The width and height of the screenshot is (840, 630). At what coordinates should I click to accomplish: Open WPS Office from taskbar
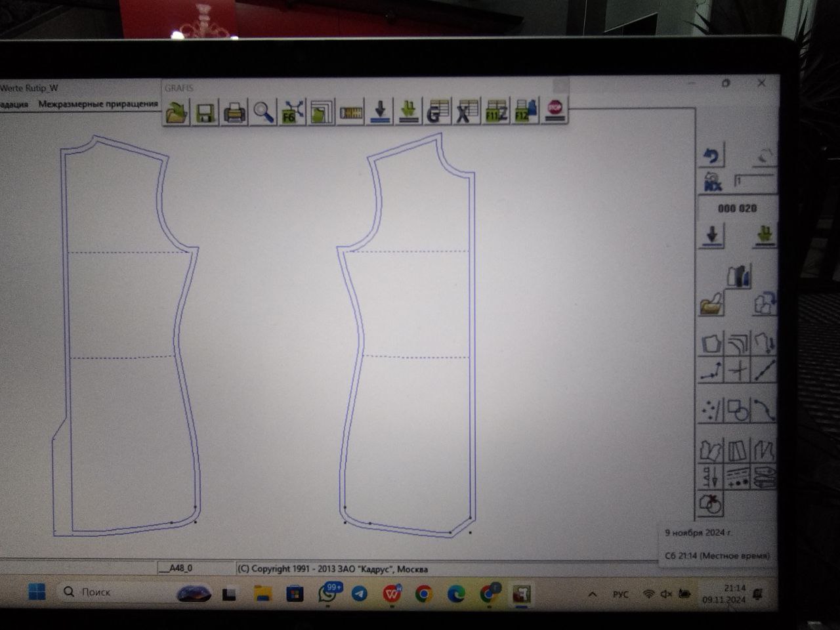pyautogui.click(x=392, y=594)
